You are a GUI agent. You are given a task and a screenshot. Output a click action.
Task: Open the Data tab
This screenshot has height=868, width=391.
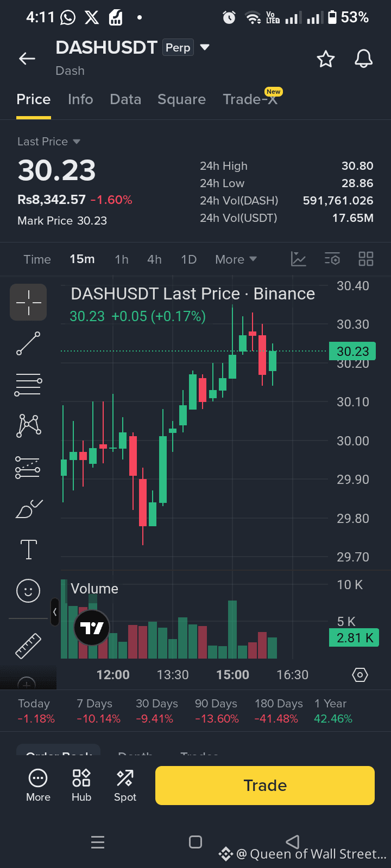pos(125,99)
